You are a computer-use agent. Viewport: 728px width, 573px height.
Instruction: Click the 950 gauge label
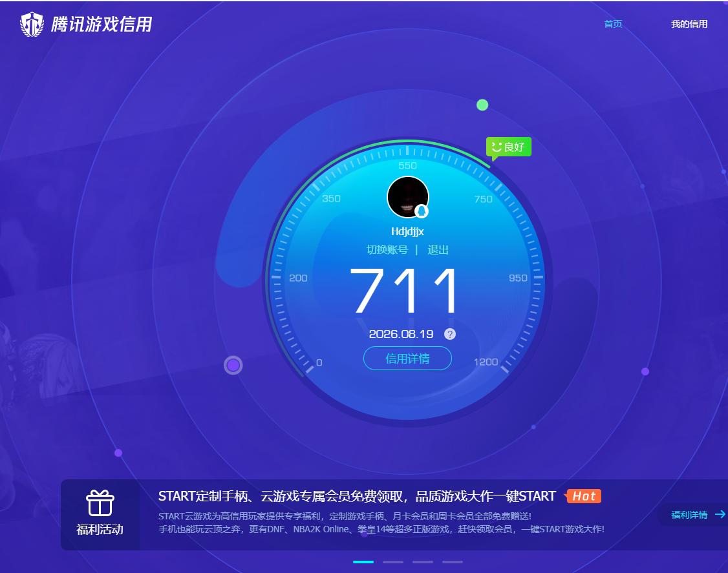tap(518, 278)
